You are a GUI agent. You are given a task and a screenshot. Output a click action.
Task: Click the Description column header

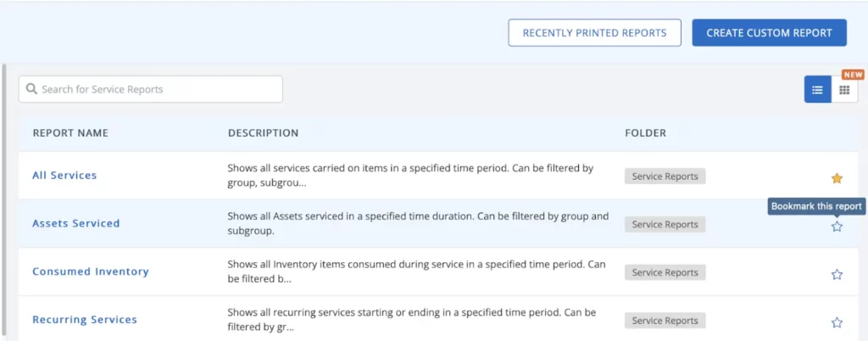click(x=263, y=133)
